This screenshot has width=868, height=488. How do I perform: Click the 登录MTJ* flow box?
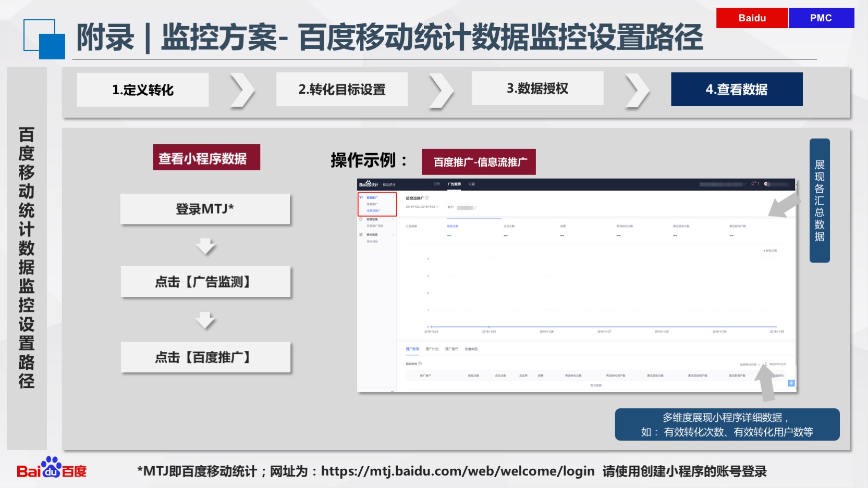point(205,209)
